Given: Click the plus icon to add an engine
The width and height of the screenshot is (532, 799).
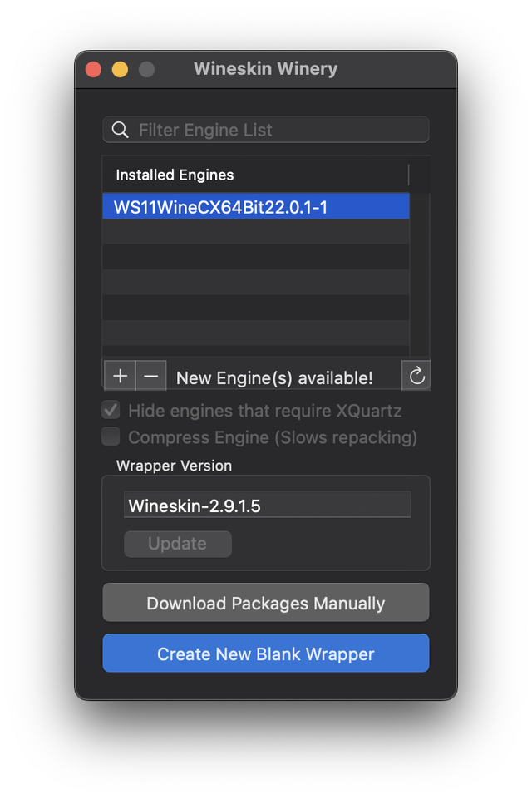Looking at the screenshot, I should coord(120,376).
